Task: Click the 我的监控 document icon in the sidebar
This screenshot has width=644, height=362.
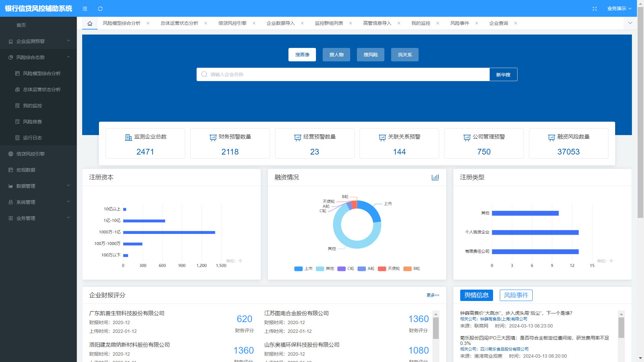Action: (x=17, y=106)
